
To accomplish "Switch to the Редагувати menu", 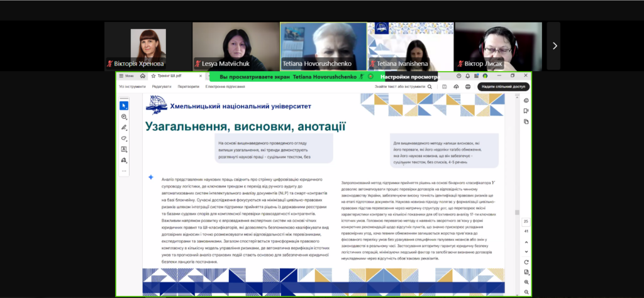I will tap(162, 87).
